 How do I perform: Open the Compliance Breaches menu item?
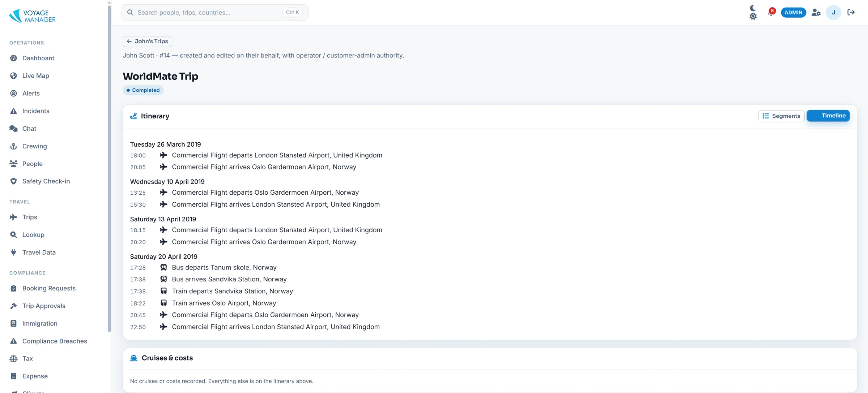54,341
